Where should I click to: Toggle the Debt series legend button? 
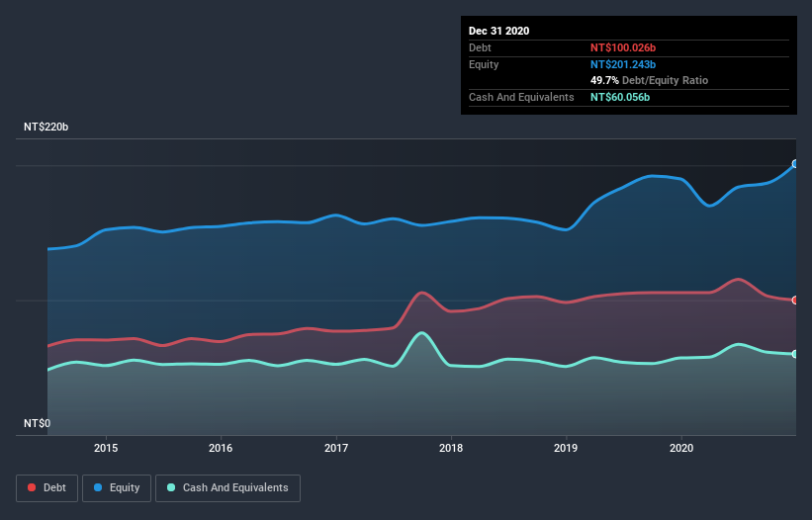47,488
